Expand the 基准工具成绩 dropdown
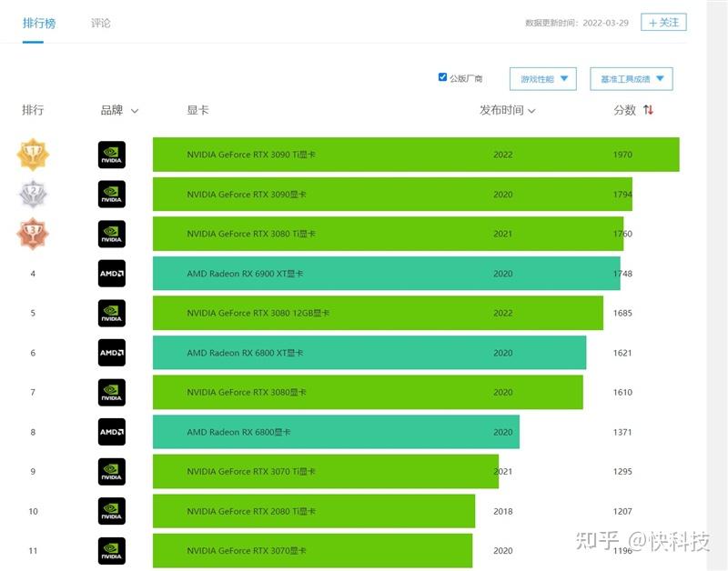 point(632,78)
